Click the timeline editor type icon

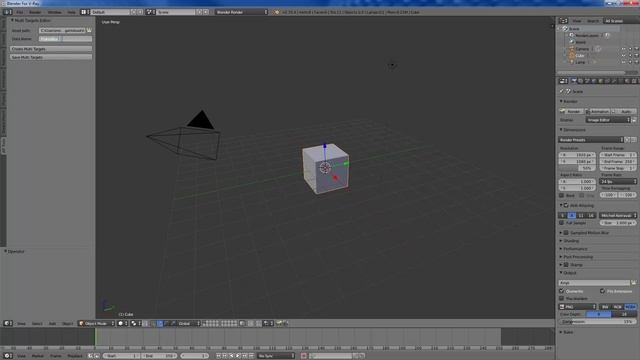[x=8, y=356]
